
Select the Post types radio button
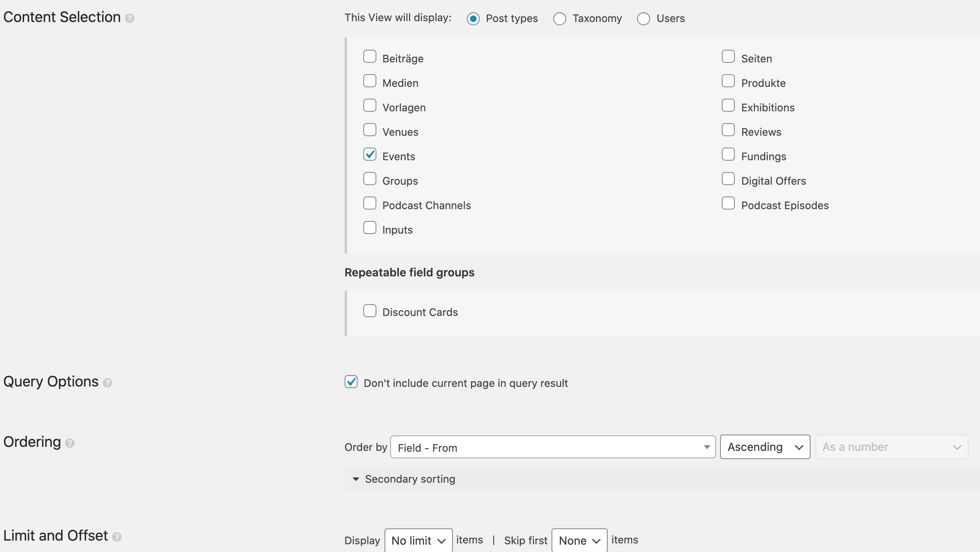click(x=473, y=19)
